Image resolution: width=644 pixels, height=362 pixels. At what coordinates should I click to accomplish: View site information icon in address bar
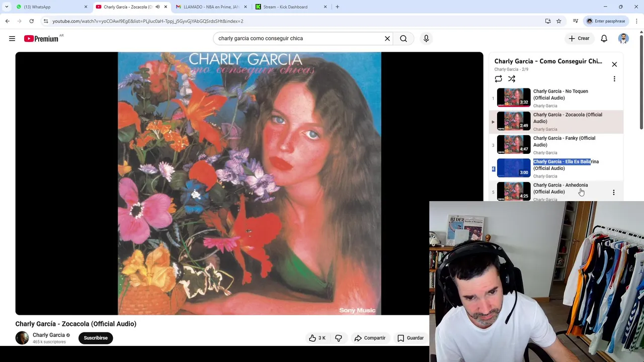click(46, 21)
